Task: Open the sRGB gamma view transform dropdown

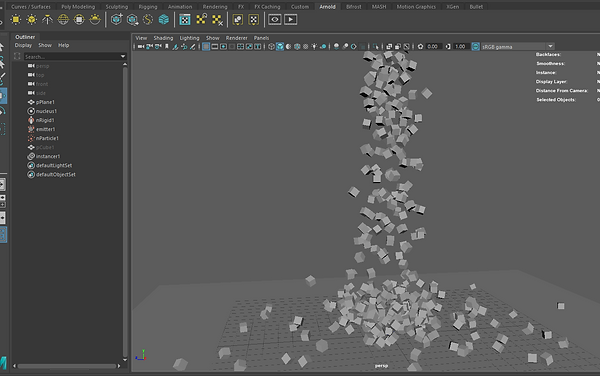Action: (x=550, y=46)
